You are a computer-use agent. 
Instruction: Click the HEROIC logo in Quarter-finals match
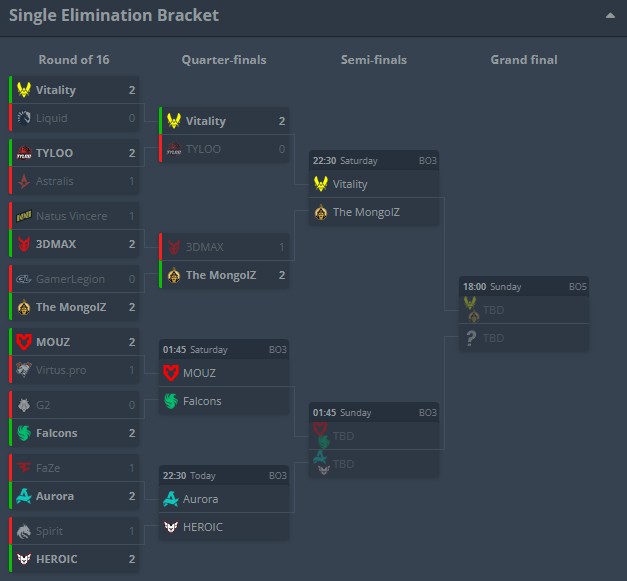[x=172, y=527]
